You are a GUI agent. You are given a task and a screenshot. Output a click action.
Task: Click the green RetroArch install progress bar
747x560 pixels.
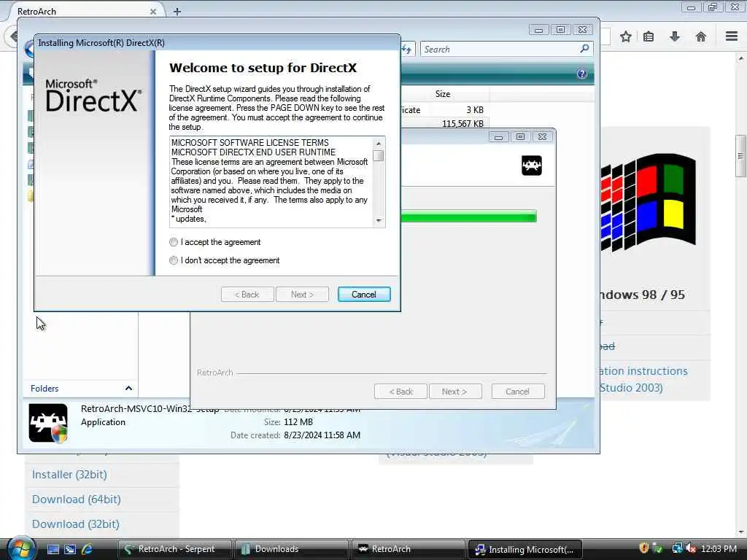pyautogui.click(x=469, y=216)
